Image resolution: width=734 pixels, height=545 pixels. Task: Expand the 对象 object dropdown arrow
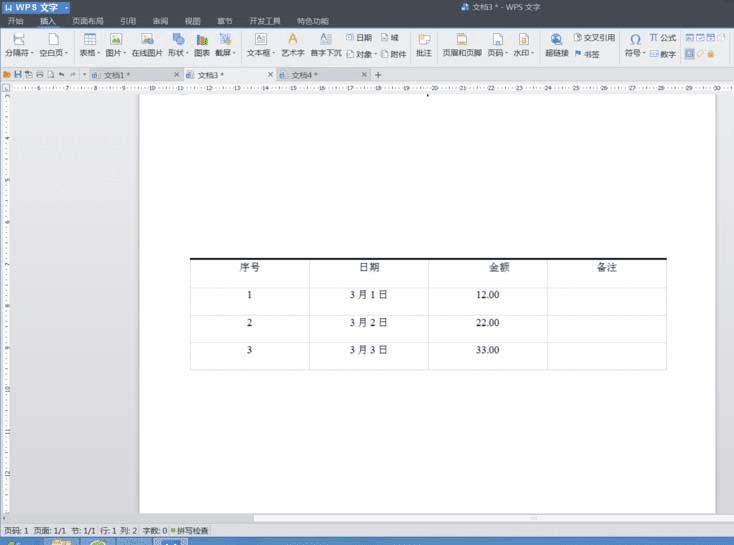click(x=375, y=54)
